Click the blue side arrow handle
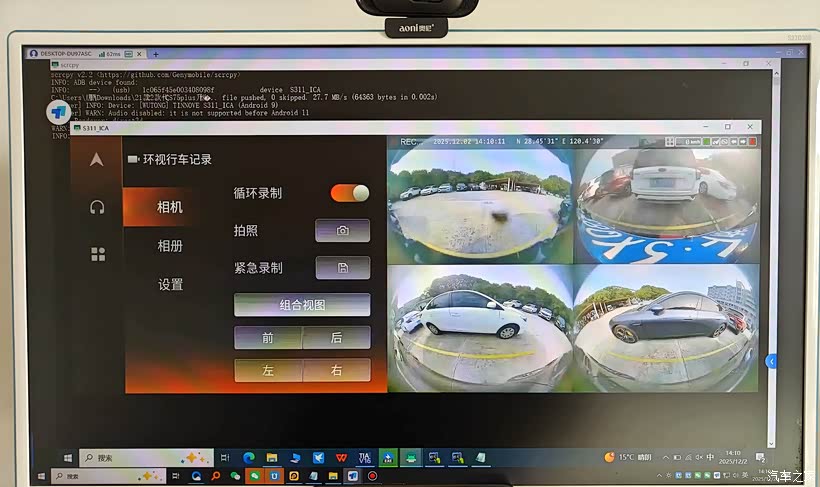The width and height of the screenshot is (820, 487). click(x=771, y=361)
